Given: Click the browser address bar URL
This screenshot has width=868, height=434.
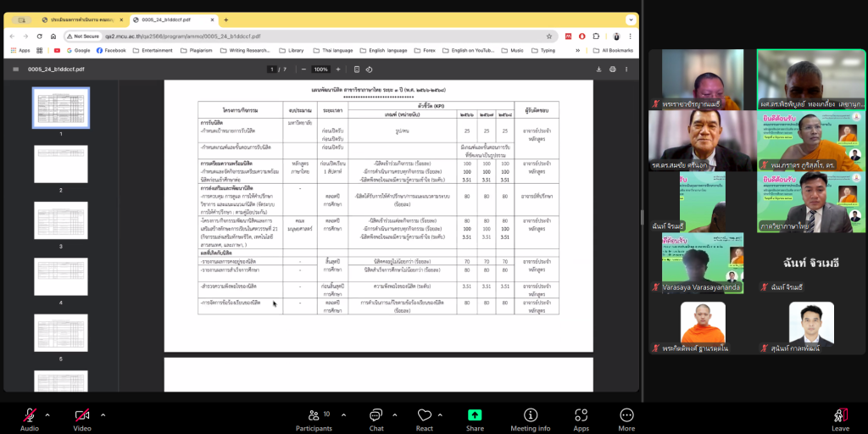Looking at the screenshot, I should point(183,36).
